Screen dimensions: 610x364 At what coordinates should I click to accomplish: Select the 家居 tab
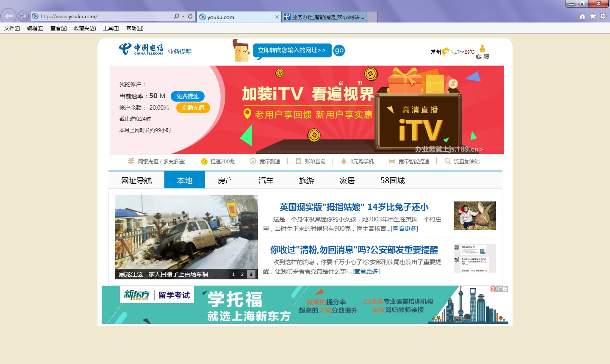point(347,180)
